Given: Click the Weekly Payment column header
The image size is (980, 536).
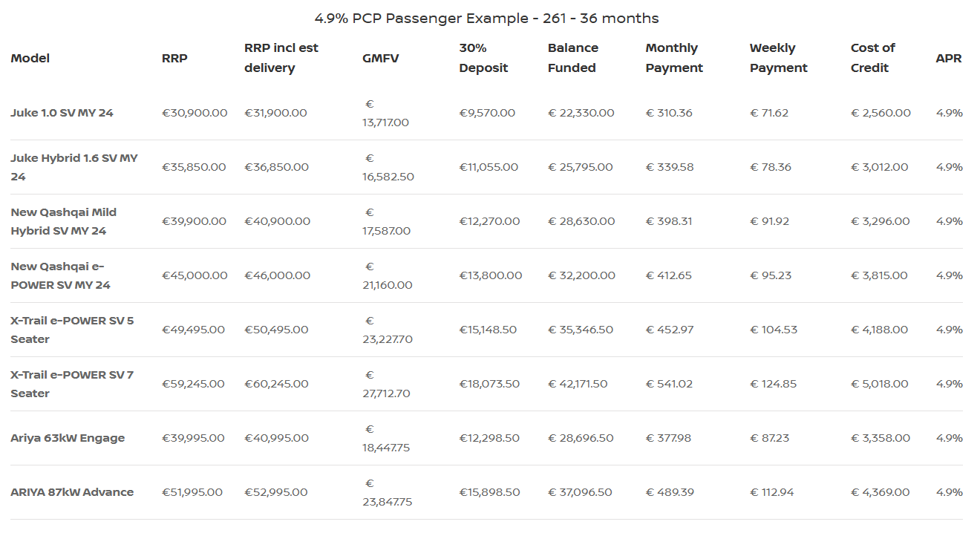Looking at the screenshot, I should (x=778, y=58).
